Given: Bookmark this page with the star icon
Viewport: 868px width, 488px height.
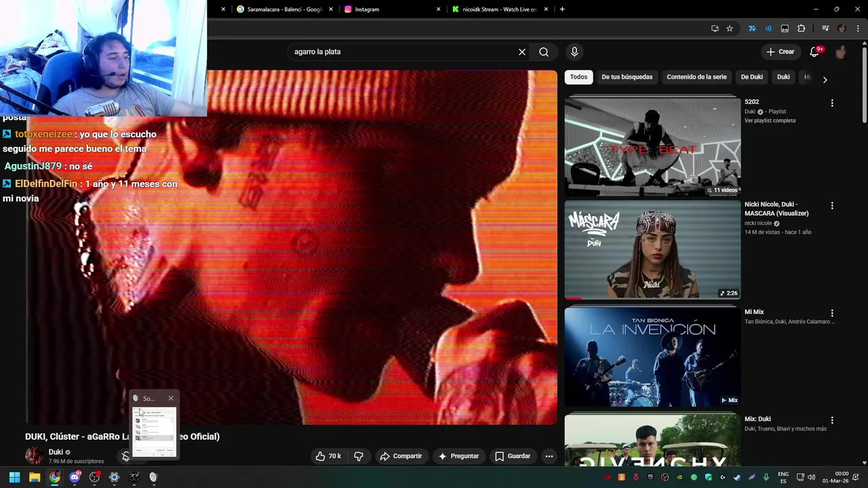Looking at the screenshot, I should (x=730, y=28).
